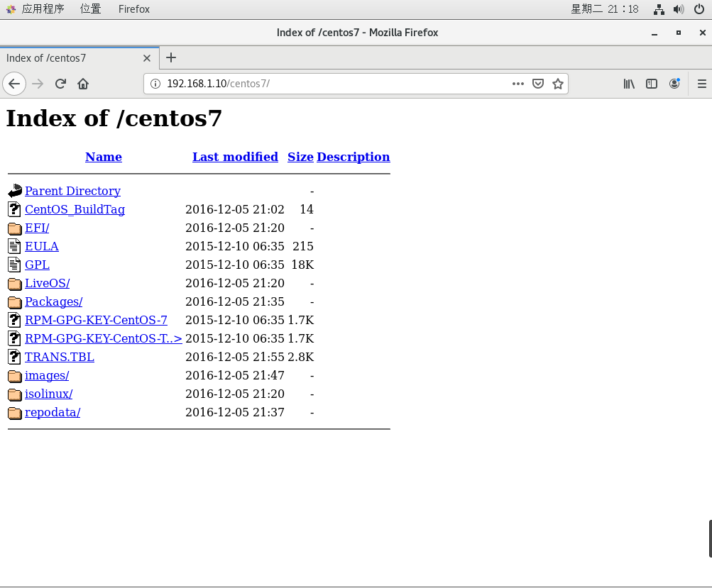Open the Packages/ directory link

click(53, 301)
